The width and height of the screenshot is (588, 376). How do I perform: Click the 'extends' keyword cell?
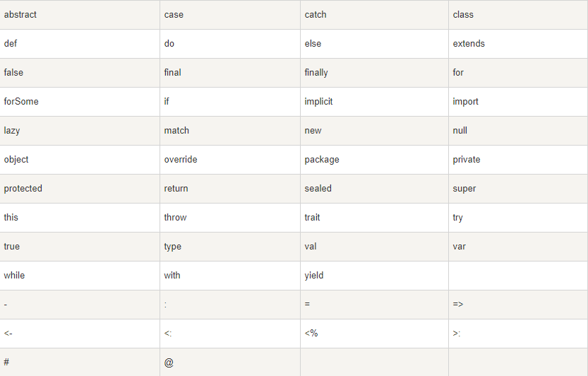click(x=469, y=44)
